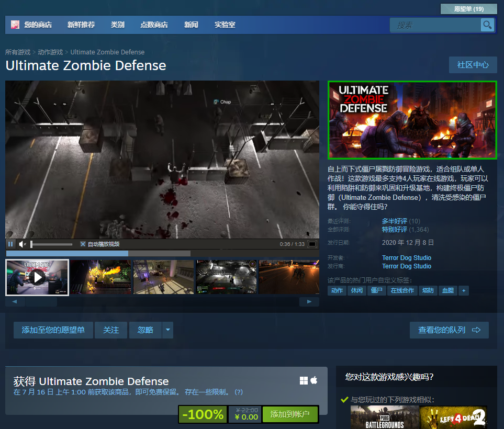The width and height of the screenshot is (504, 429).
Task: Expand the ignore options dropdown arrow
Action: (x=168, y=330)
